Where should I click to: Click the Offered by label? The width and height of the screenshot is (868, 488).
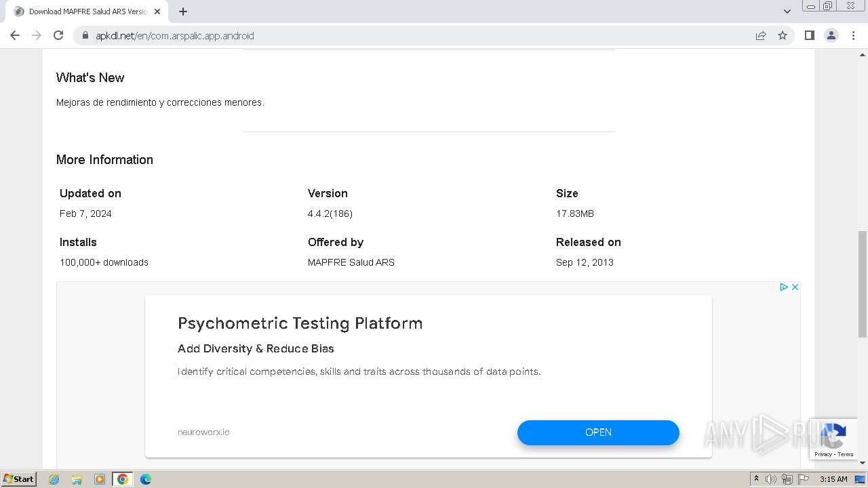click(x=336, y=242)
